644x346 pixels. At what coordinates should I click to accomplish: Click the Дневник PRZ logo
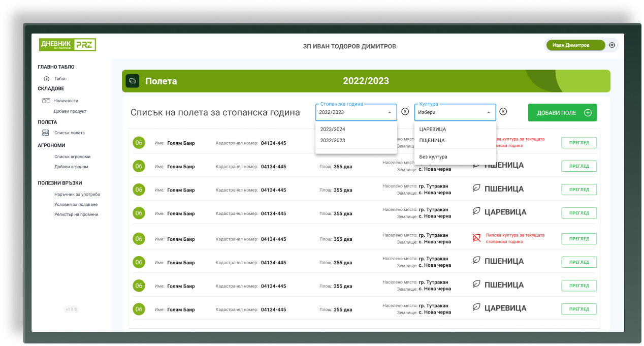(x=68, y=45)
